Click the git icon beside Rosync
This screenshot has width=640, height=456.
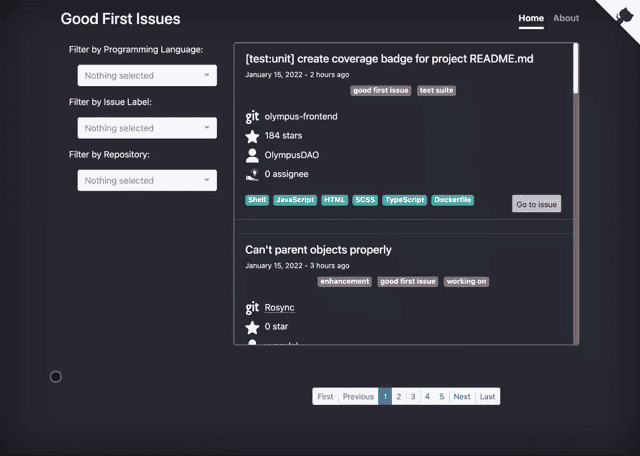[252, 308]
